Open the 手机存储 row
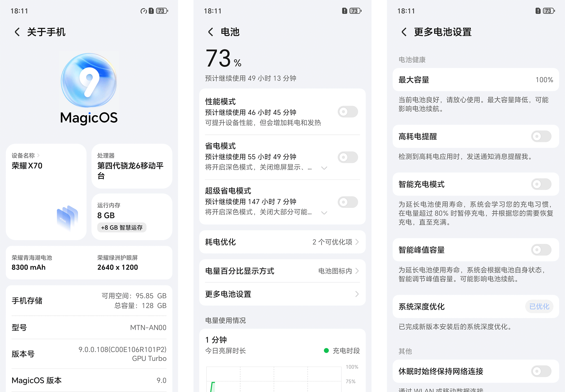The image size is (565, 392). point(89,301)
